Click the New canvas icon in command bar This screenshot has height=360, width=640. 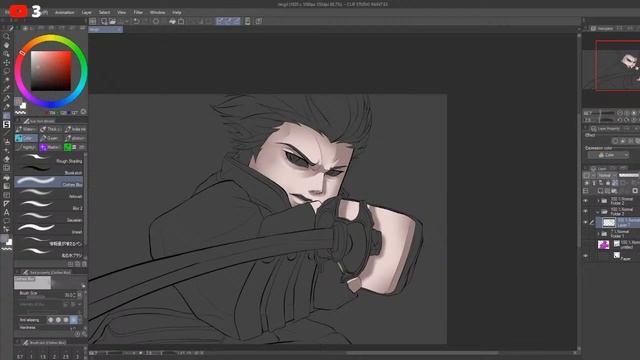click(x=104, y=21)
